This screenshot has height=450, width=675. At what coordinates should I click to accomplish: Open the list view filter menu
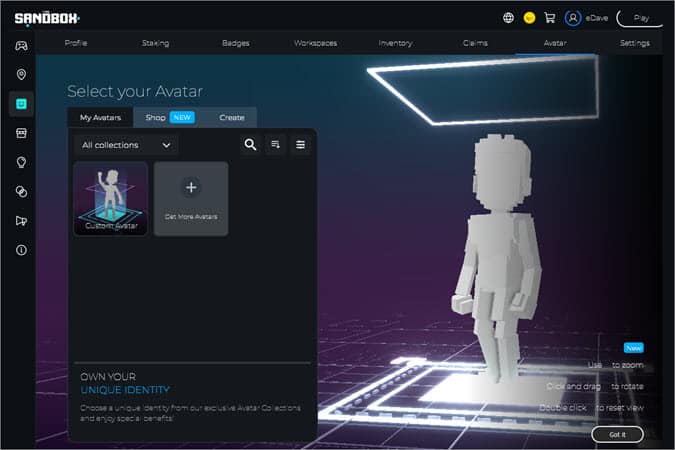[301, 145]
